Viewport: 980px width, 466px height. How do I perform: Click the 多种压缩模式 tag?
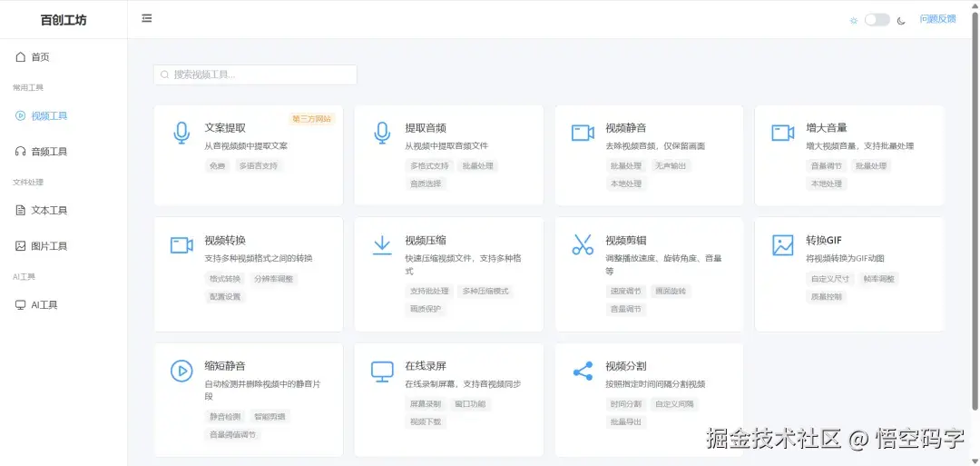click(485, 291)
